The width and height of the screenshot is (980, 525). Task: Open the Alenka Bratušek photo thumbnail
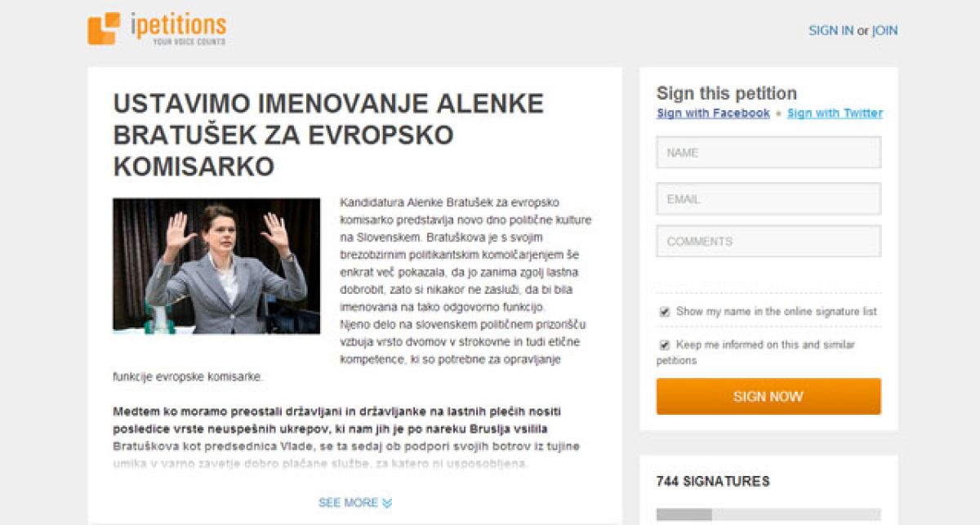[216, 265]
